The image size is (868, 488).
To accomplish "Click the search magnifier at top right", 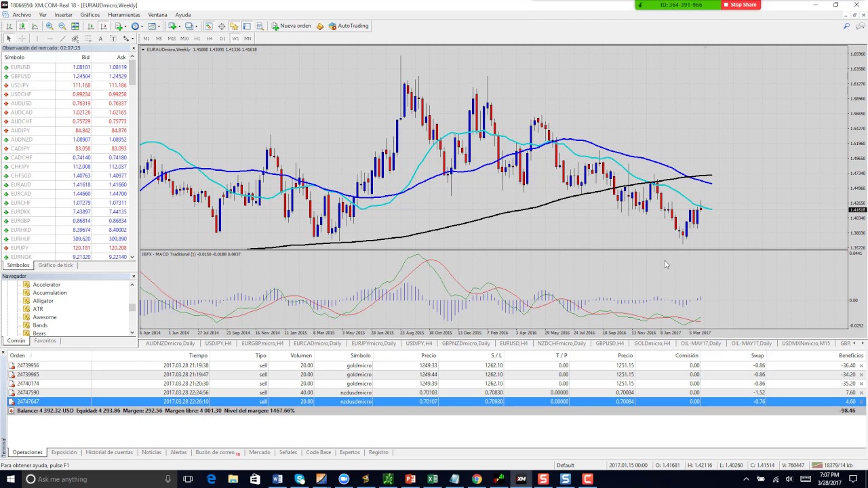I will 846,26.
